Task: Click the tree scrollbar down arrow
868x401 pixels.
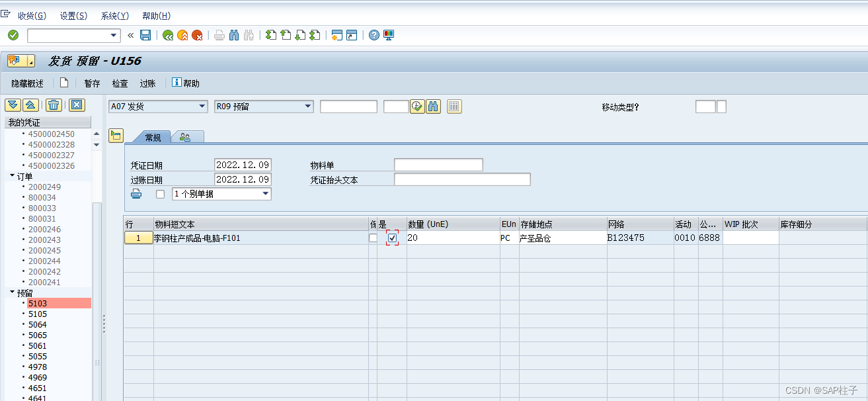Action: pos(97,144)
